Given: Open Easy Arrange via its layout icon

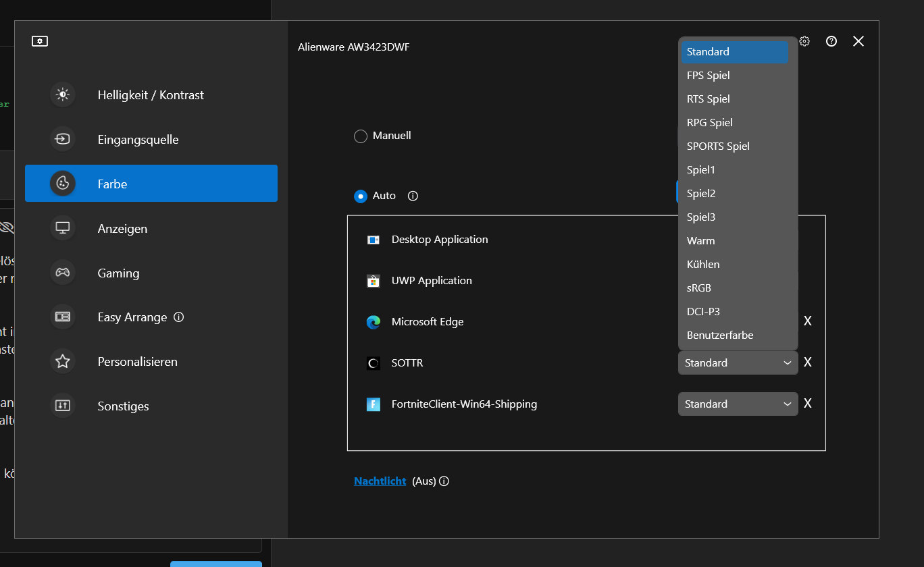Looking at the screenshot, I should click(x=63, y=317).
